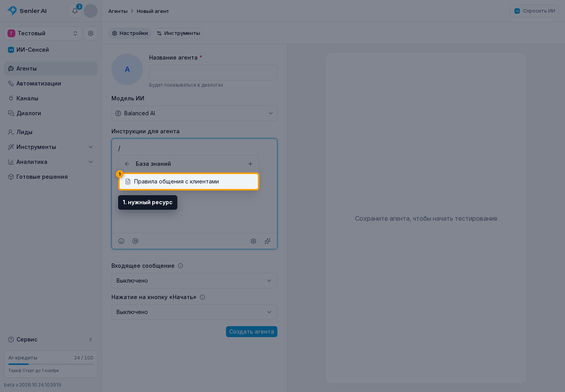Viewport: 565px width, 392px height.
Task: Insert a mention with the @ icon
Action: [135, 241]
